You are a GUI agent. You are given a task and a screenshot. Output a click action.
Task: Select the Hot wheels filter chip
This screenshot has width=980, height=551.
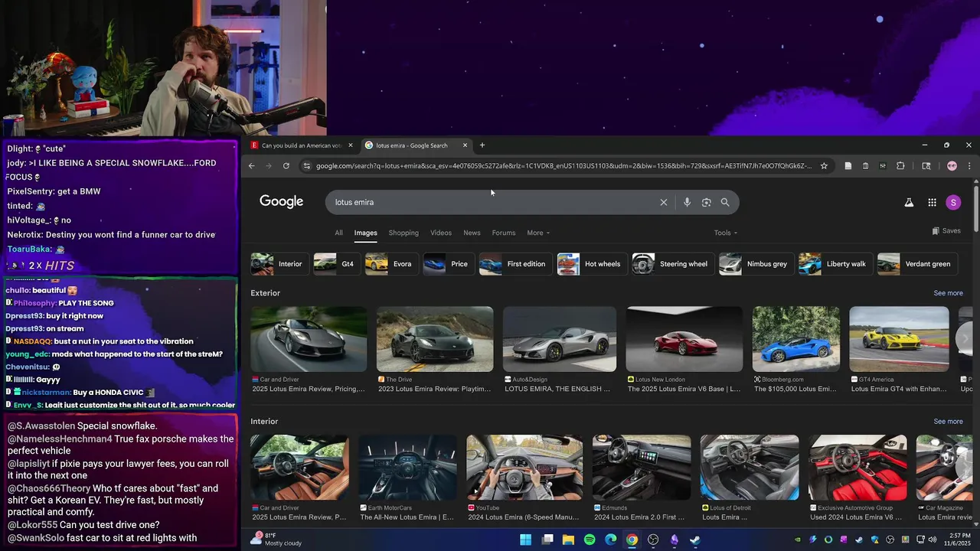click(x=593, y=264)
